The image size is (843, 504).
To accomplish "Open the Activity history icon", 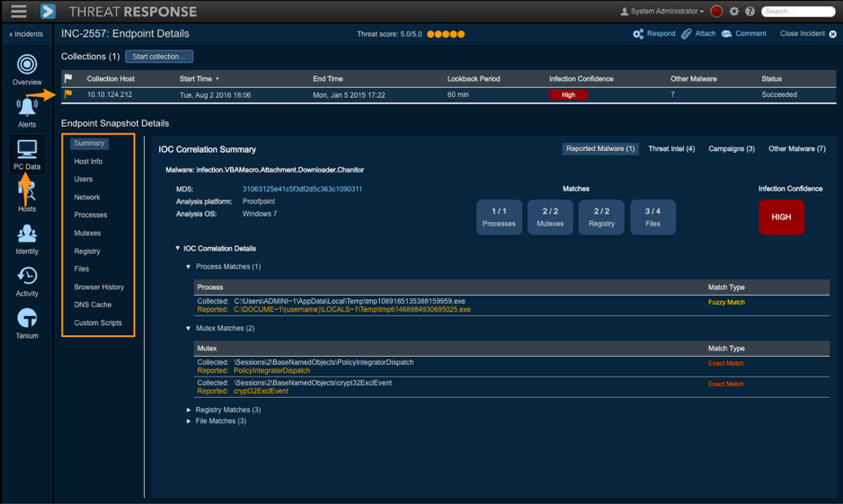I will tap(27, 277).
